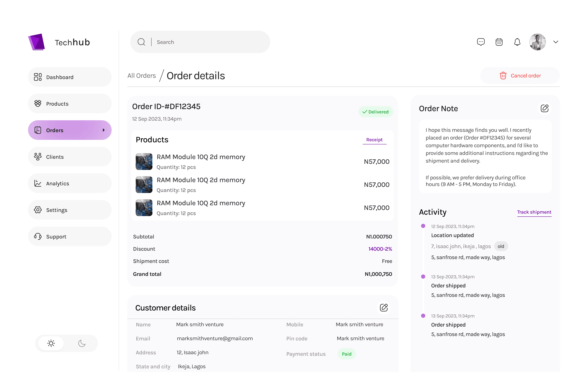Expand the profile dropdown chevron

(556, 42)
